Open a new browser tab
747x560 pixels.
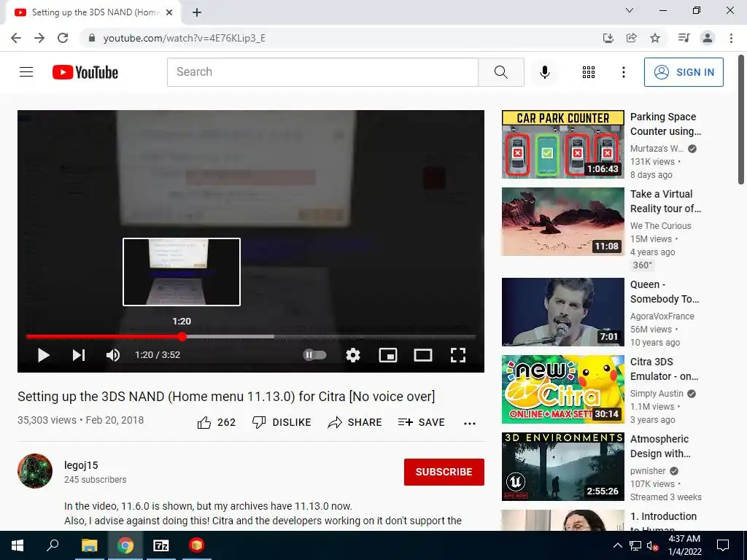[x=197, y=12]
